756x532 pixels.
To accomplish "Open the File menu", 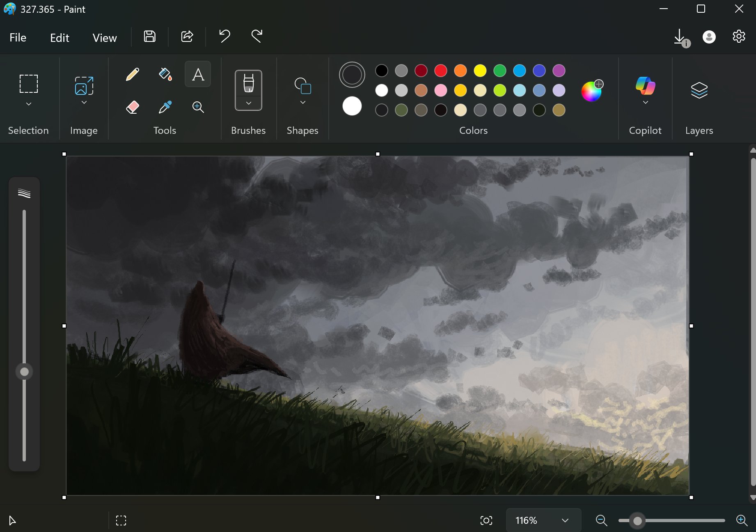I will [18, 38].
